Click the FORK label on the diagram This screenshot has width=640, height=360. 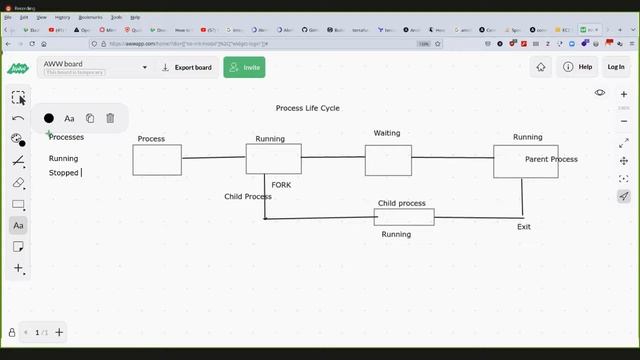281,185
